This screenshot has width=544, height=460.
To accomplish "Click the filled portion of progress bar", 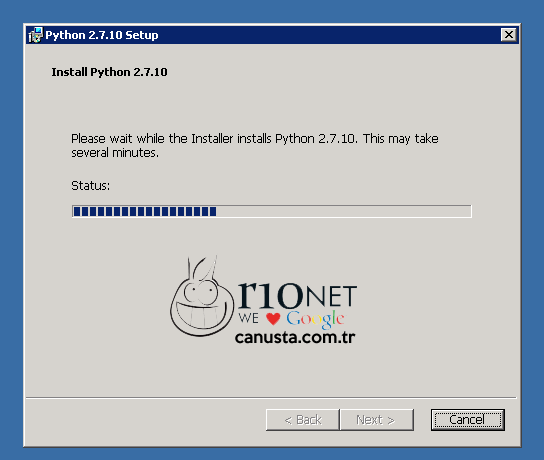I will point(145,211).
